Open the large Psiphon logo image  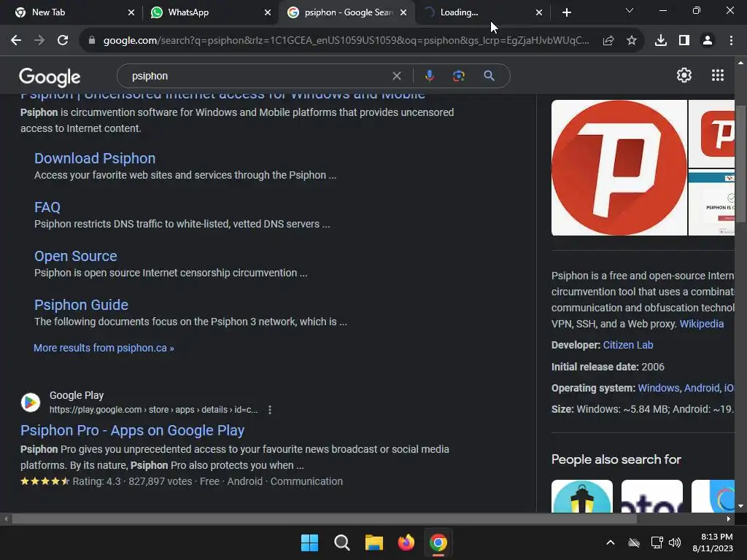pyautogui.click(x=619, y=168)
